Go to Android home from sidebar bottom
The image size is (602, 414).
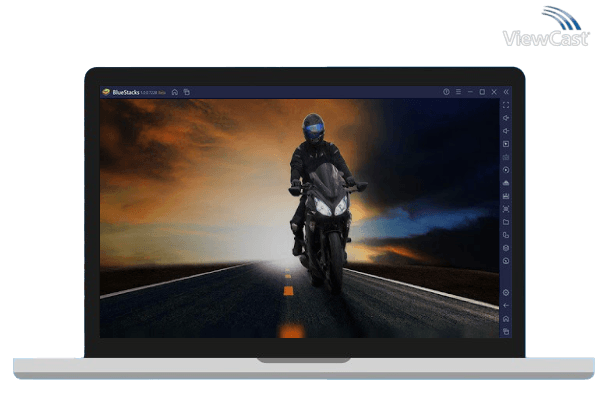click(506, 318)
